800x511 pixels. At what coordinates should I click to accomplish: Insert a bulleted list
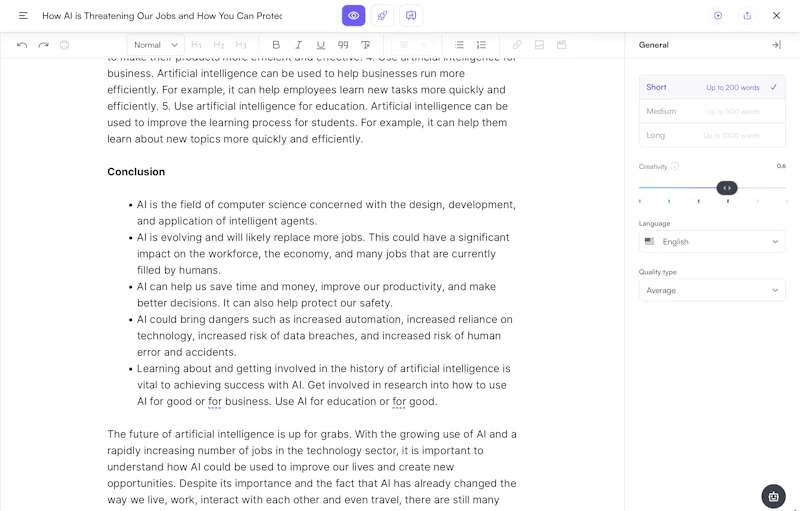[x=459, y=45]
